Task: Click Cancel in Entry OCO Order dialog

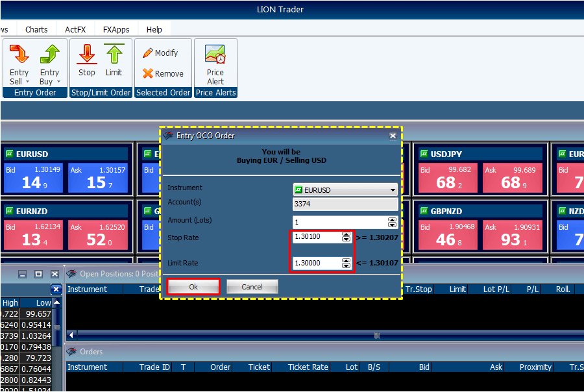Action: tap(252, 287)
